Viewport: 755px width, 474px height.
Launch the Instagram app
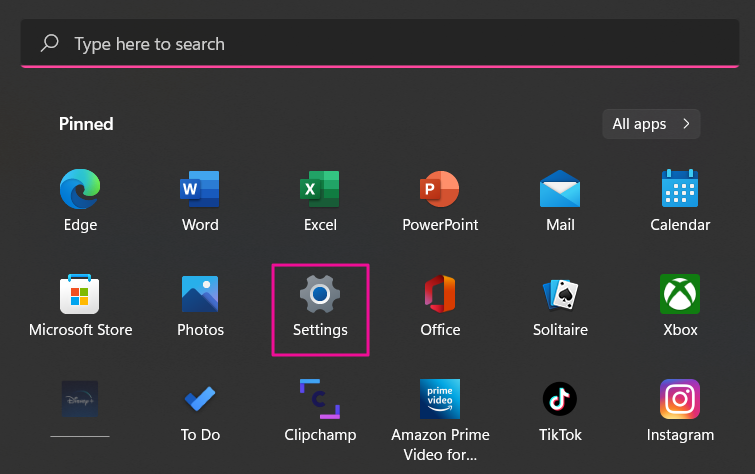[x=680, y=400]
